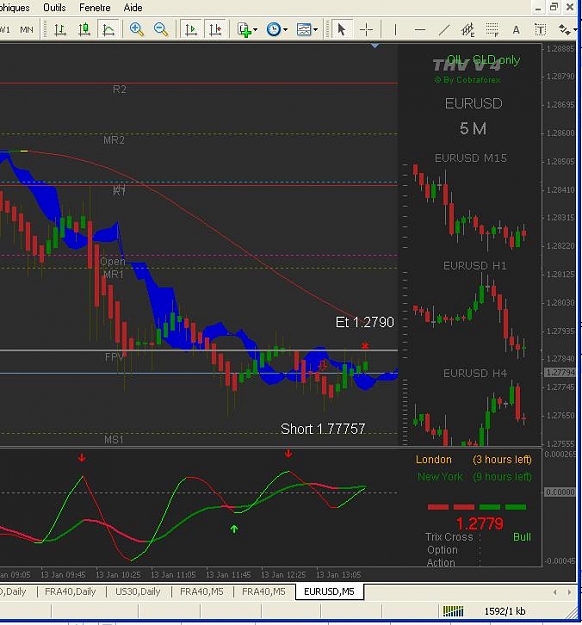The width and height of the screenshot is (582, 625).
Task: Zoom out on the chart
Action: pyautogui.click(x=161, y=30)
